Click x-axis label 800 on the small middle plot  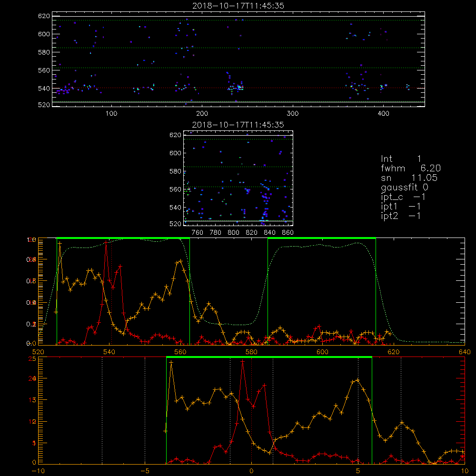(233, 233)
